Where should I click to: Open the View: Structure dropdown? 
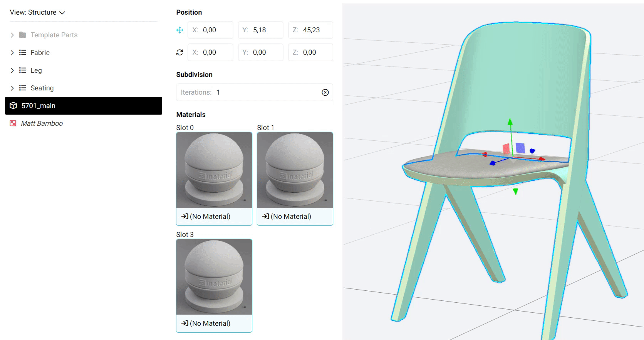click(x=38, y=12)
